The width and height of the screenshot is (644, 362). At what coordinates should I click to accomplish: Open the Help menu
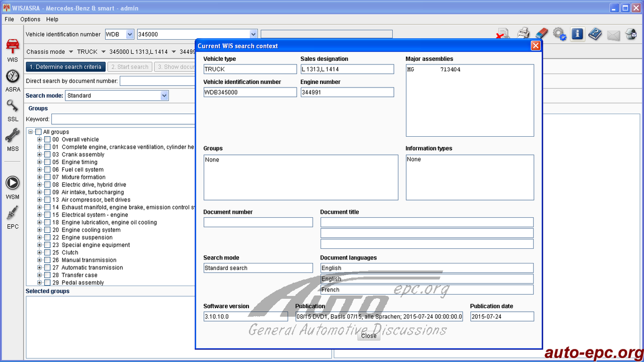[52, 19]
